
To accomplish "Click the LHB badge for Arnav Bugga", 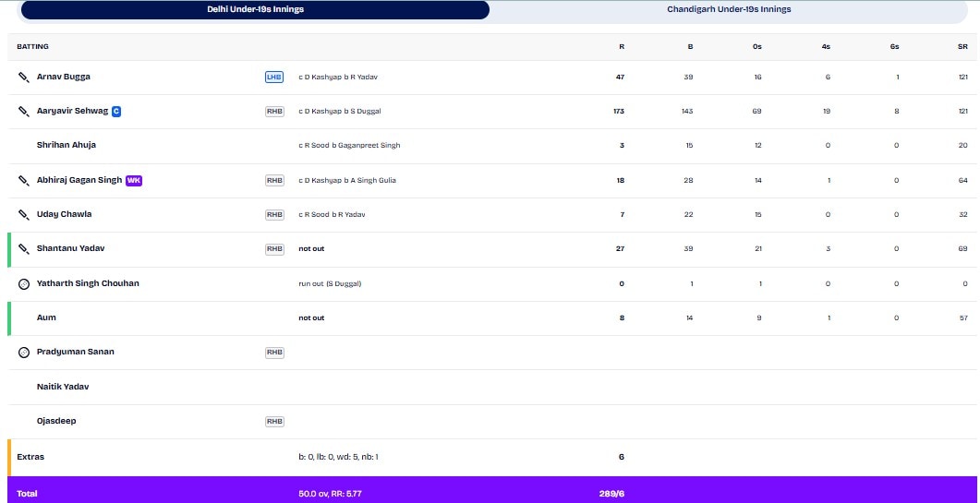I will tap(274, 78).
